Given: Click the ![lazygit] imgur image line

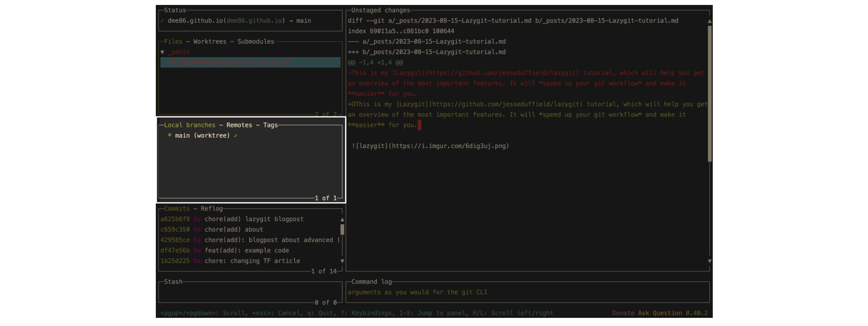Looking at the screenshot, I should click(x=430, y=146).
